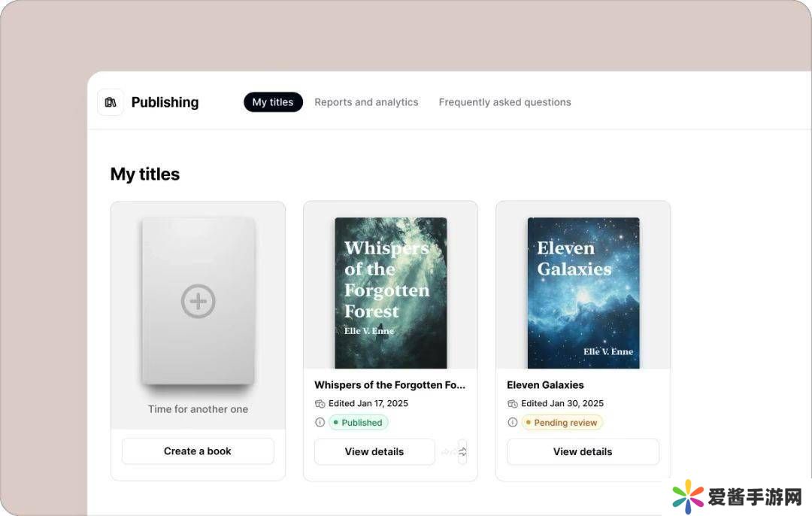Open the Frequently asked questions tab
The image size is (812, 516).
tap(504, 102)
